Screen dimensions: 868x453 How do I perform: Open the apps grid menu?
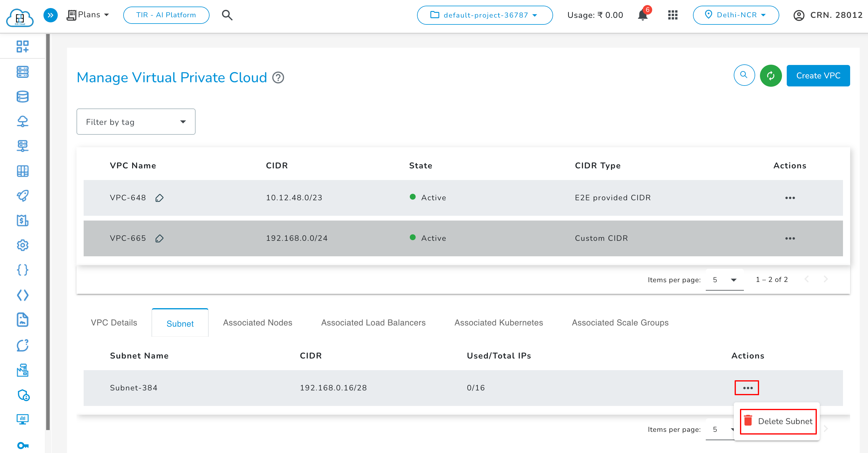click(x=672, y=15)
